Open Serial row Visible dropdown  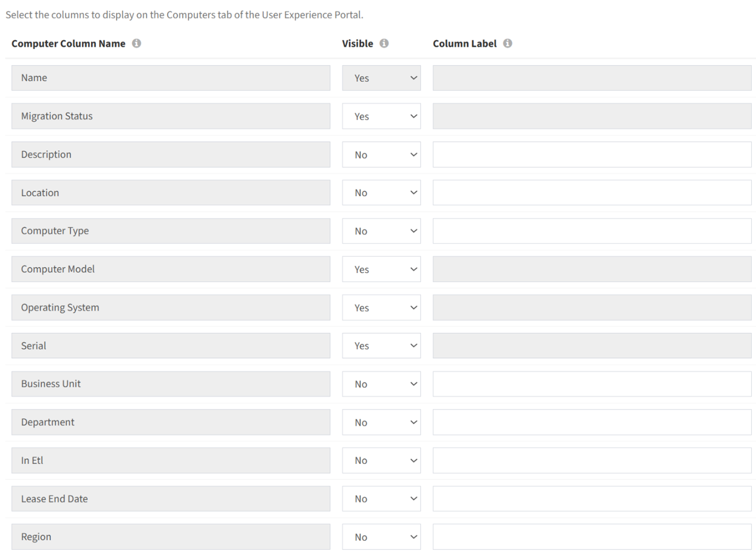[x=381, y=345]
